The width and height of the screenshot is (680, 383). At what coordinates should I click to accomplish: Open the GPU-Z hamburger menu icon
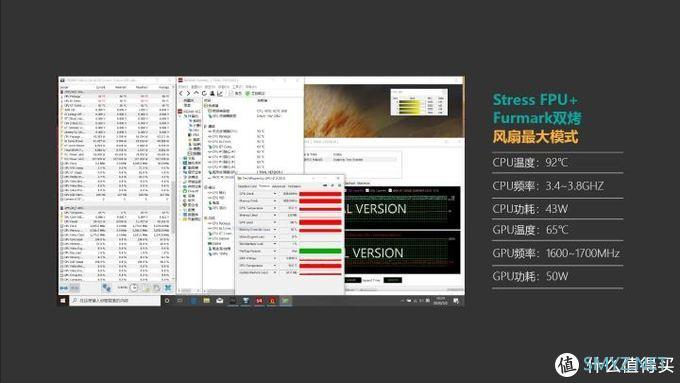coord(339,186)
